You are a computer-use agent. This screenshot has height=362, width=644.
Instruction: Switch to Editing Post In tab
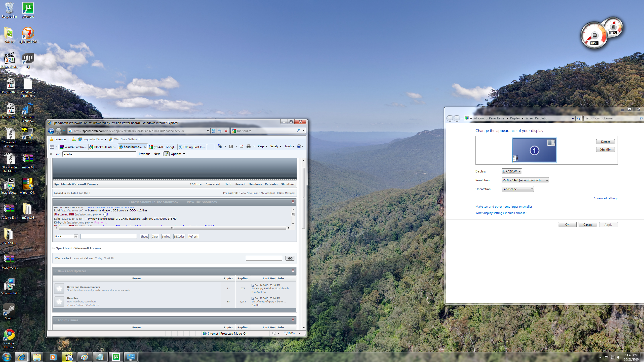point(192,147)
